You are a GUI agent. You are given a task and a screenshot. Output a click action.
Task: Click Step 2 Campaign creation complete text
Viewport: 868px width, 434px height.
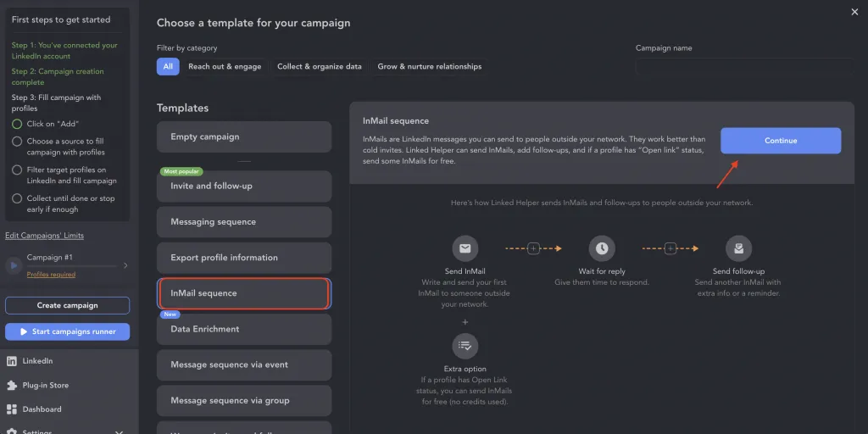58,77
